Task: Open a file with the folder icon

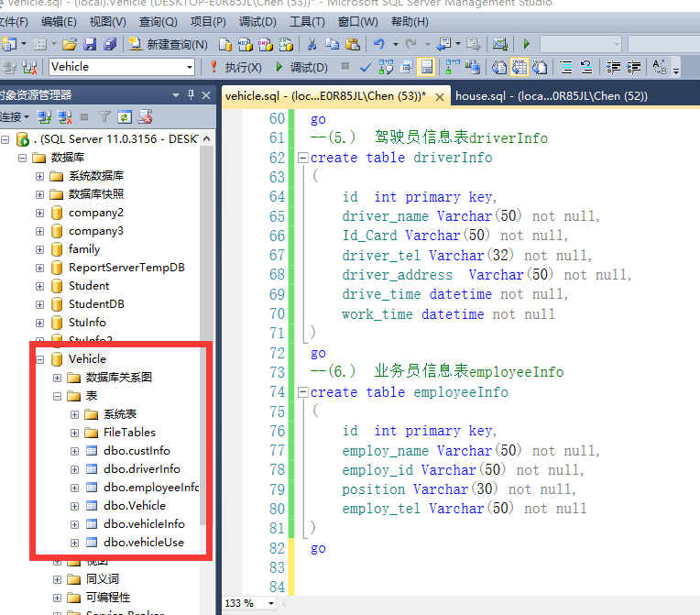Action: coord(70,44)
